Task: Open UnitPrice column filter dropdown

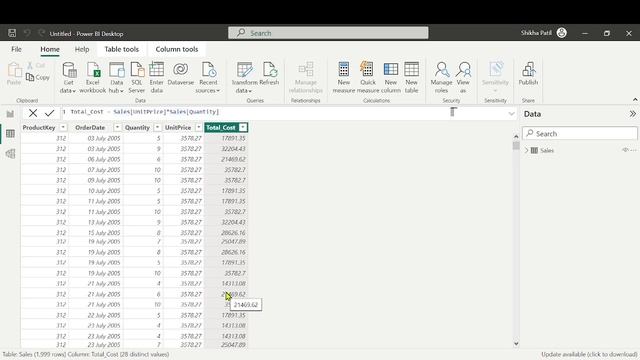Action: 199,127
